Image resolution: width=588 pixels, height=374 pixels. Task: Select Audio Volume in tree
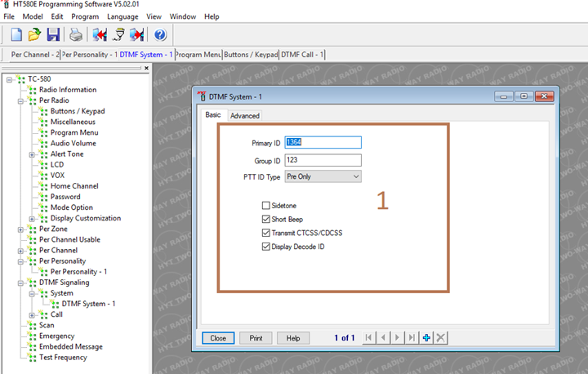[73, 143]
